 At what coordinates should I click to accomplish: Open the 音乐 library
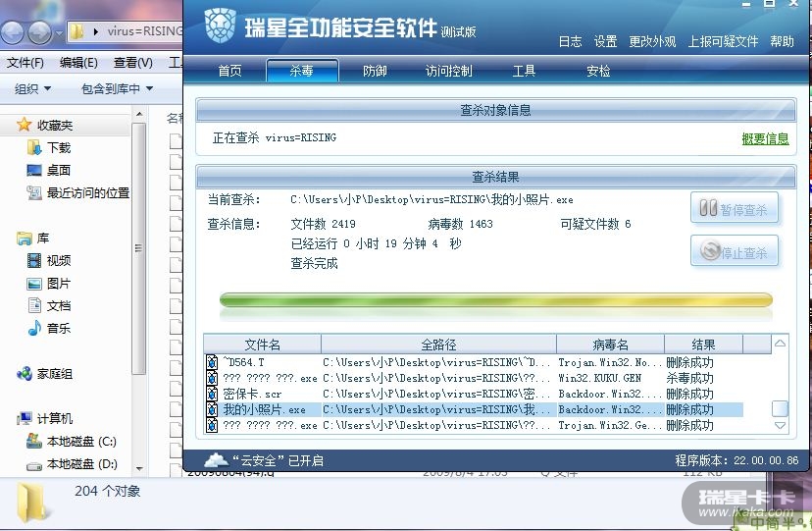click(59, 328)
